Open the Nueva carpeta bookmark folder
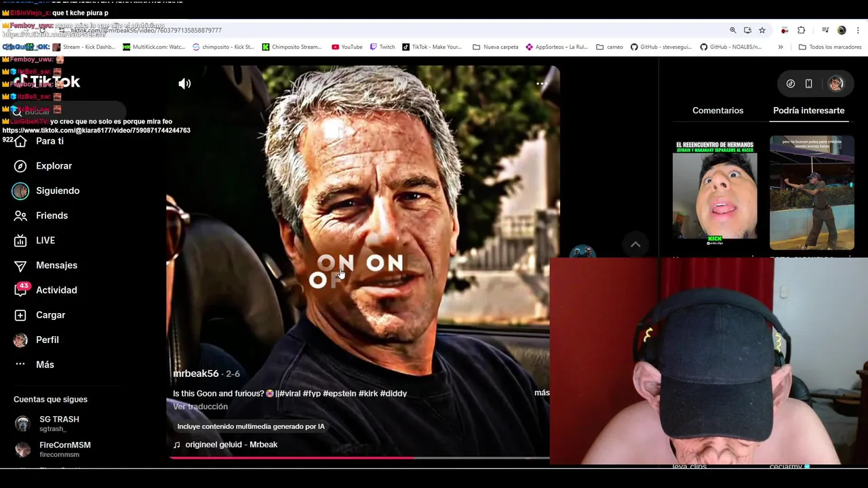The image size is (868, 488). (496, 47)
